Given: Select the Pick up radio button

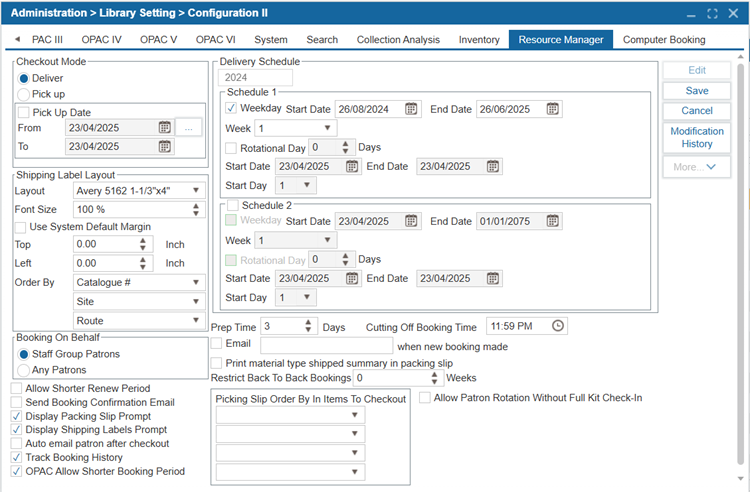Looking at the screenshot, I should (24, 93).
